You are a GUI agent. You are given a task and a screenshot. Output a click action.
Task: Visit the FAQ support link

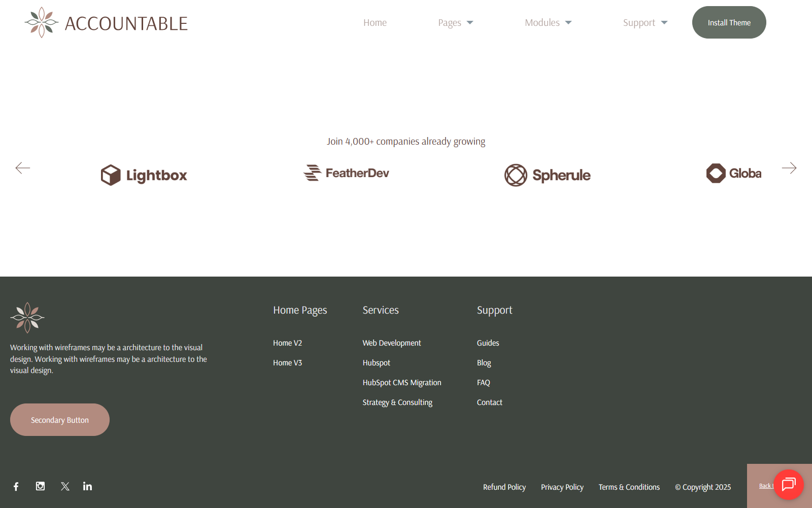click(x=483, y=383)
